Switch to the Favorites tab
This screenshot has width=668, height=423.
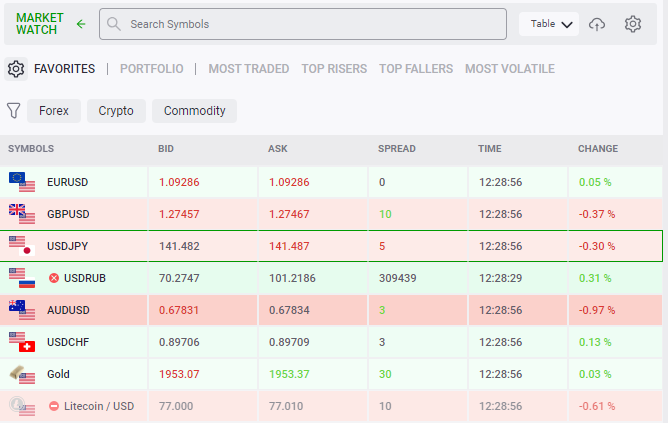coord(64,69)
